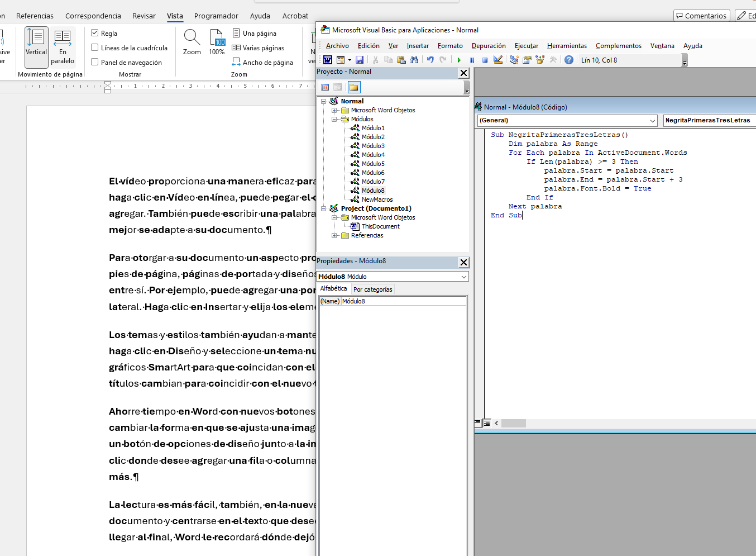Click the Paste clipboard icon in VBA toolbar

(401, 60)
